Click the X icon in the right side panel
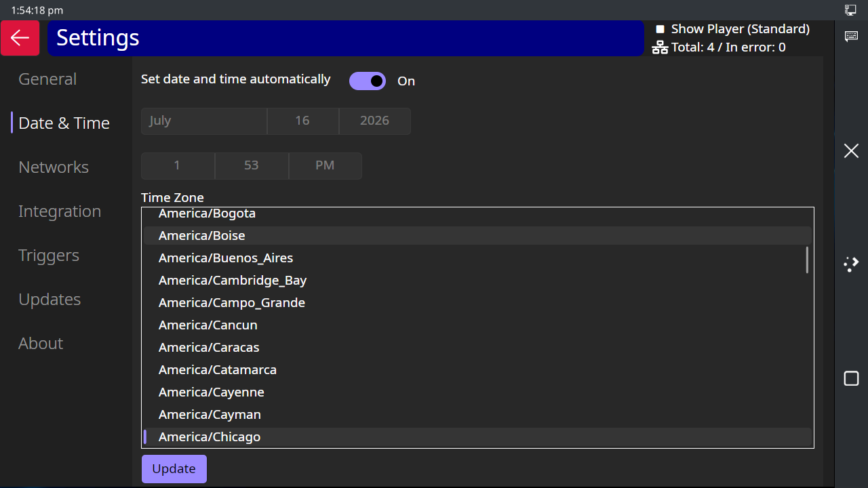 point(851,150)
